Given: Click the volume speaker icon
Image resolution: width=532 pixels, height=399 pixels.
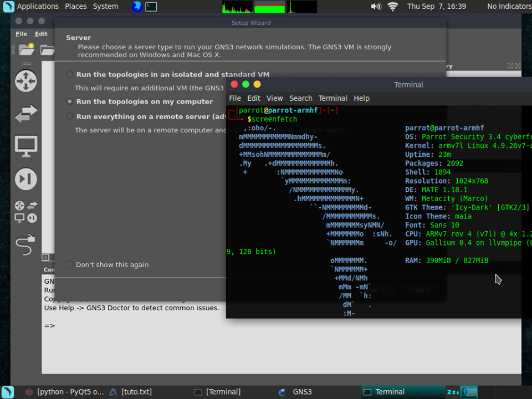Looking at the screenshot, I should (376, 7).
